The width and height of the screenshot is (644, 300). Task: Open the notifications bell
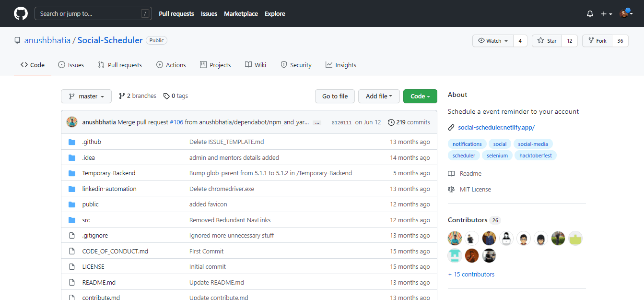(x=590, y=14)
